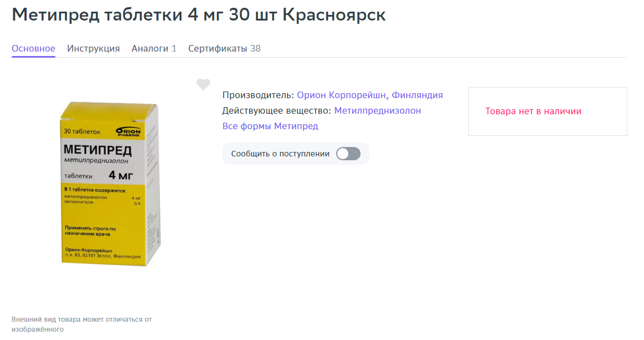This screenshot has width=644, height=340.
Task: Add Метипред to favorites with heart icon
Action: point(203,84)
